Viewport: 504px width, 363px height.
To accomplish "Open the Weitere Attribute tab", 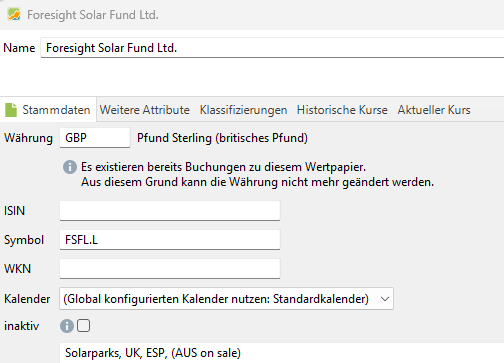I will [144, 110].
